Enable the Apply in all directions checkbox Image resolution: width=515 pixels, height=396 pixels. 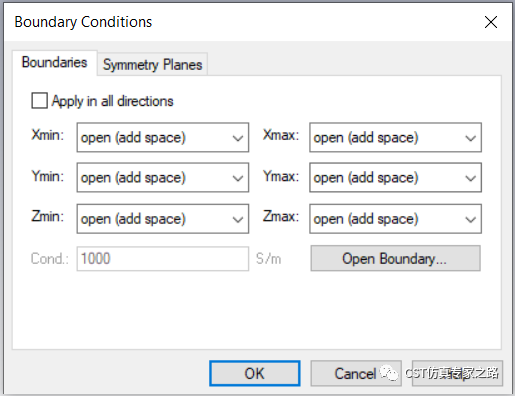coord(39,101)
